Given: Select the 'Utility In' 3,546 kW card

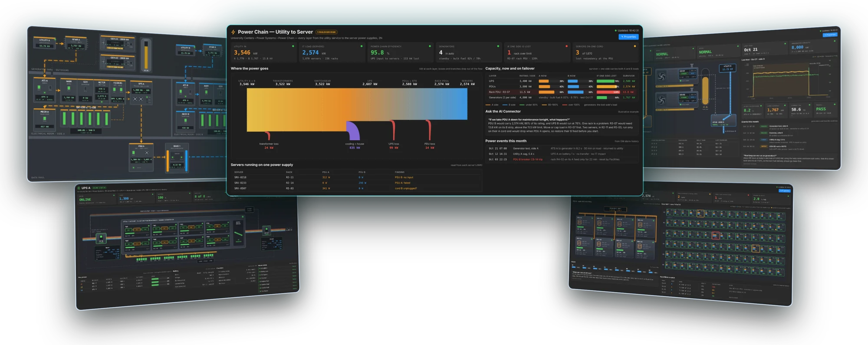Looking at the screenshot, I should coord(263,53).
